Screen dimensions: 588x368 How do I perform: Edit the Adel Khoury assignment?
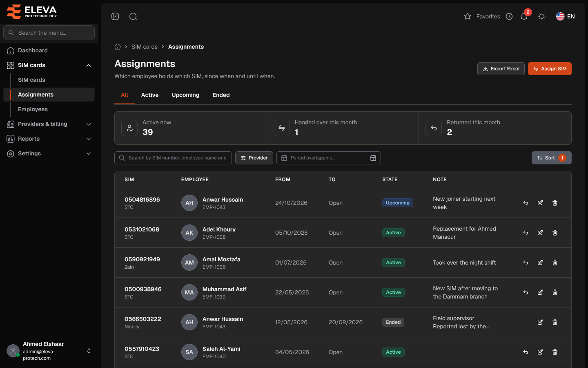[x=540, y=233]
